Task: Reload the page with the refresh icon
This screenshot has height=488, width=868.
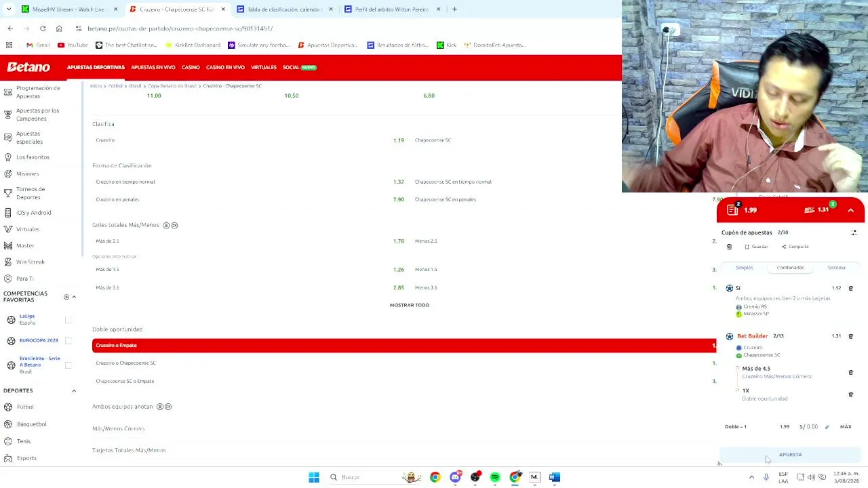Action: pyautogui.click(x=43, y=28)
